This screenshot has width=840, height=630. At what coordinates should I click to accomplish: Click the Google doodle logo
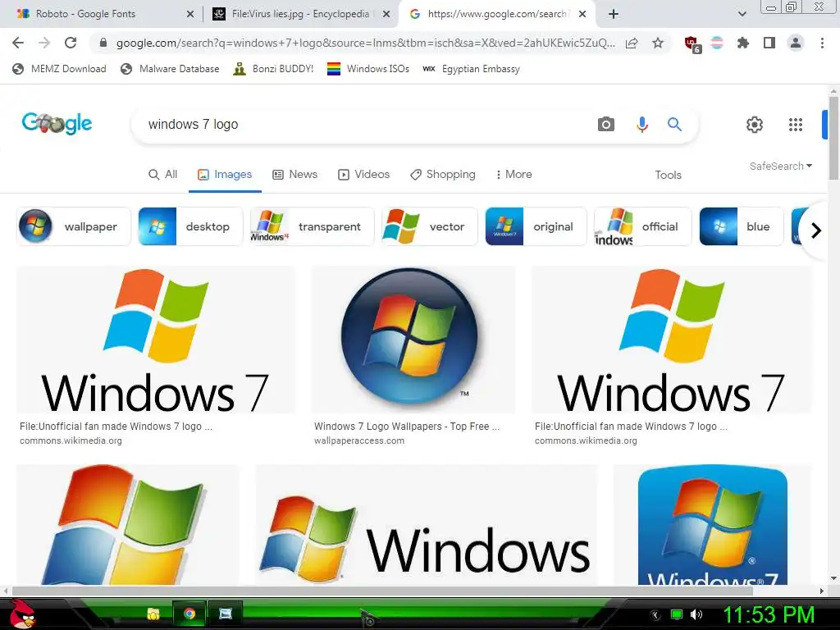(x=57, y=123)
